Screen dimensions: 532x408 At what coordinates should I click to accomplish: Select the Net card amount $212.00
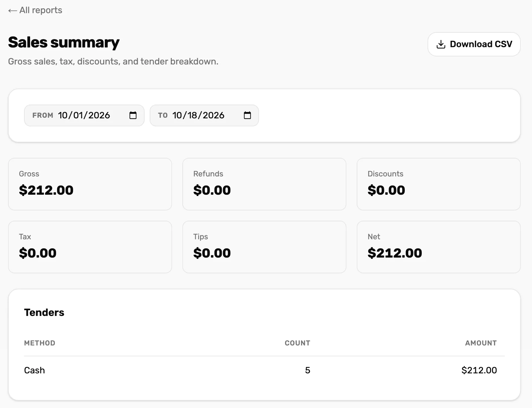coord(395,253)
